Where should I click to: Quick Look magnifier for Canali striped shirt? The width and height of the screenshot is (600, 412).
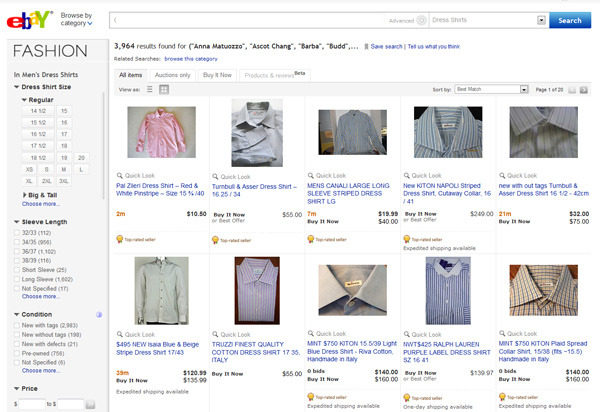311,175
